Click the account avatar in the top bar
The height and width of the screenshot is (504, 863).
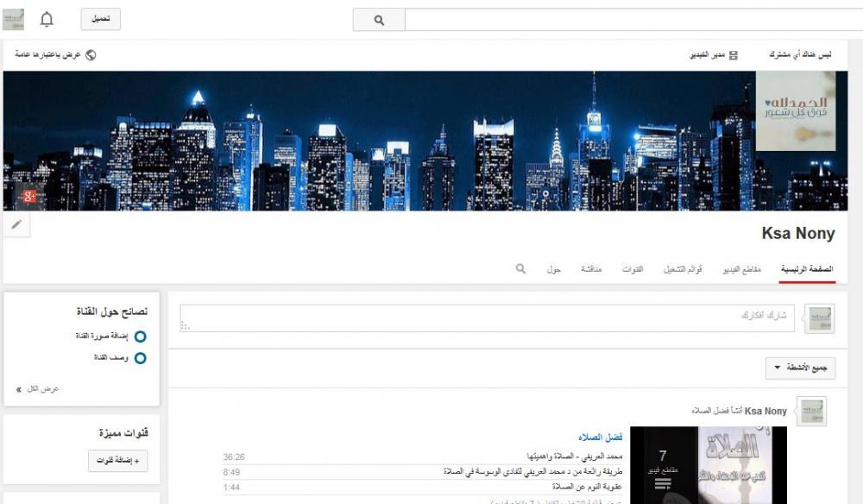click(14, 19)
